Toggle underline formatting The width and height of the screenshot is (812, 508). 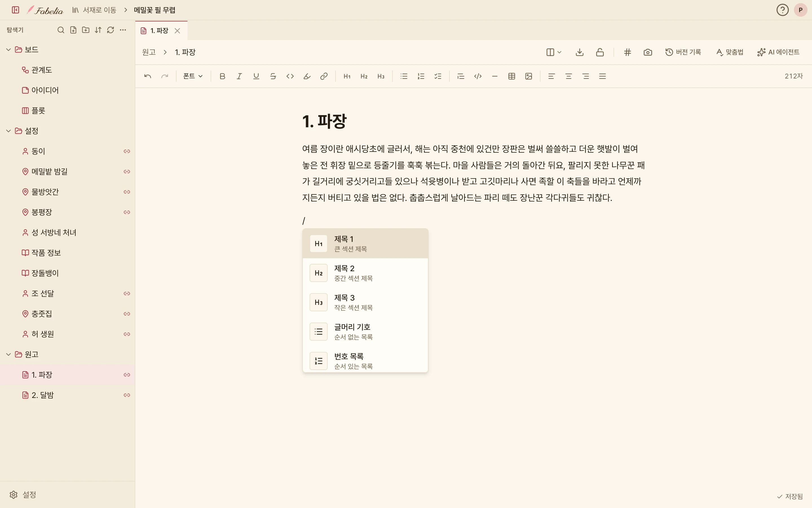[x=256, y=76]
